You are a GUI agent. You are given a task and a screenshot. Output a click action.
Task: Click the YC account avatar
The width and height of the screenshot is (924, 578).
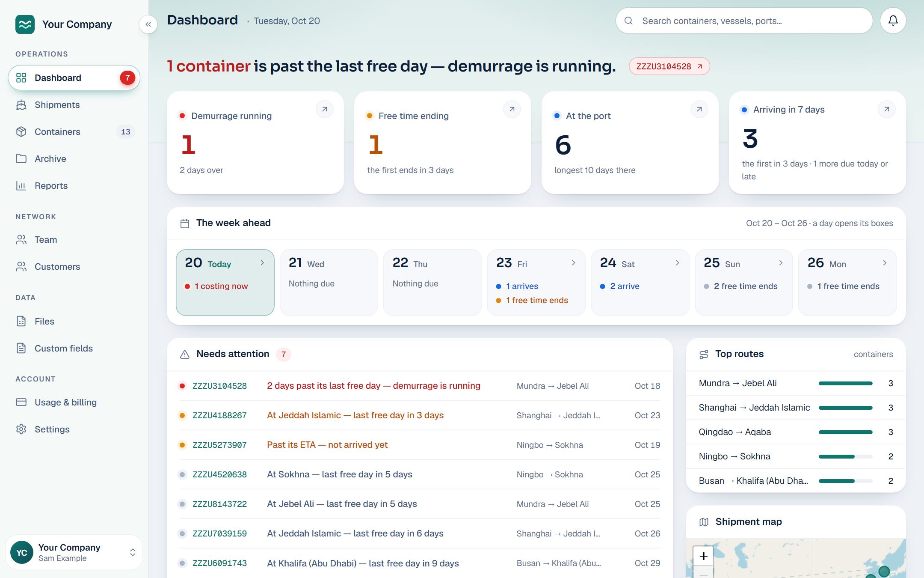pos(22,552)
